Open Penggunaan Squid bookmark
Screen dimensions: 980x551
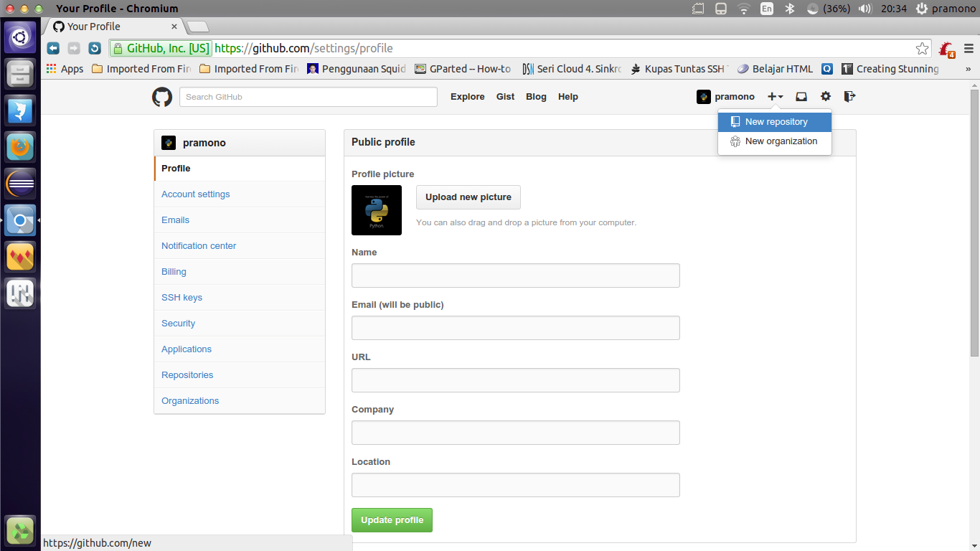(357, 69)
